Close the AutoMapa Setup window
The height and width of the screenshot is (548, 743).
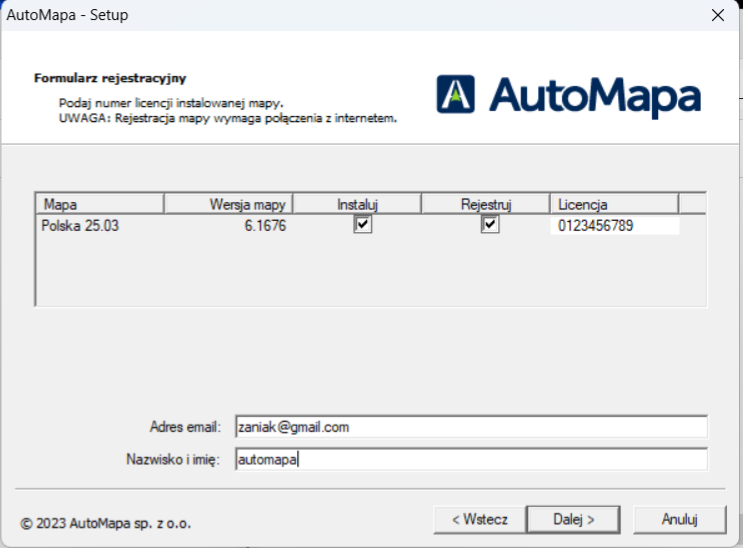(x=718, y=15)
